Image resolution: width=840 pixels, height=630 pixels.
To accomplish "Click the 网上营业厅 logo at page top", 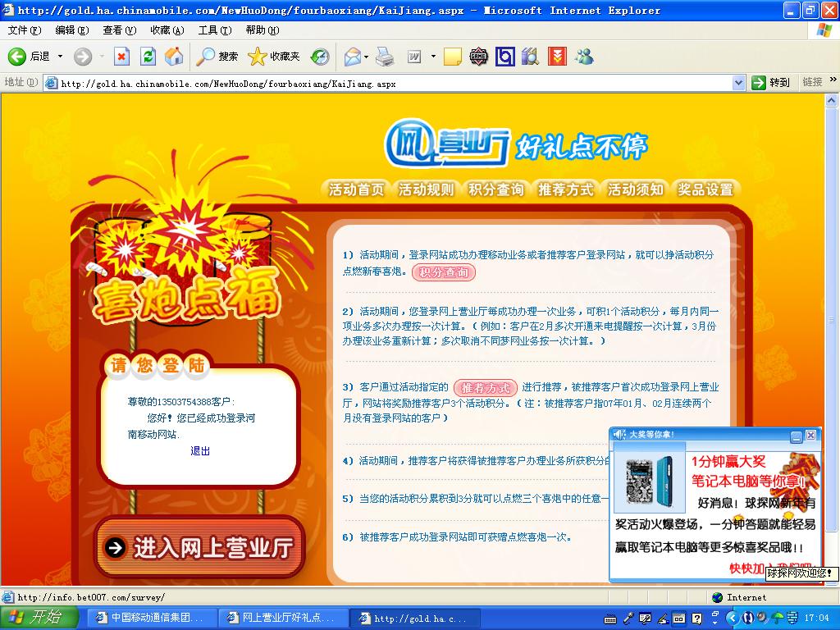I will 447,144.
